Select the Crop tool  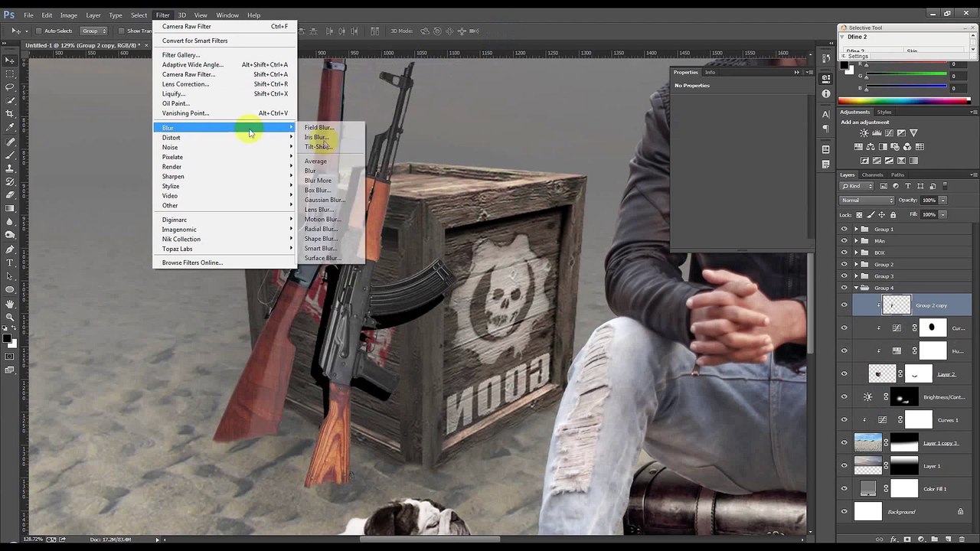tap(9, 114)
